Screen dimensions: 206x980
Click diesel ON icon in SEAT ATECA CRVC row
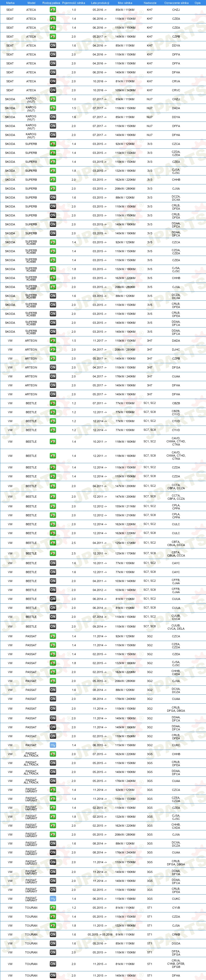click(x=53, y=90)
